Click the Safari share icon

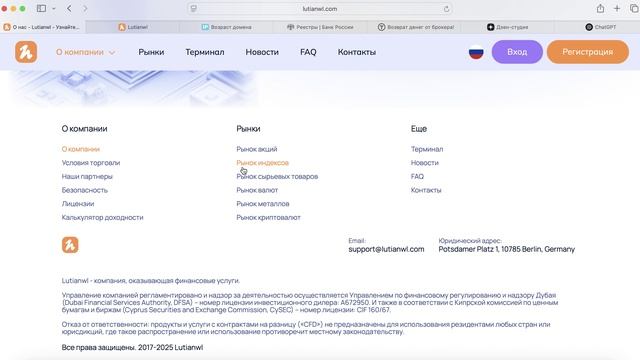click(600, 9)
